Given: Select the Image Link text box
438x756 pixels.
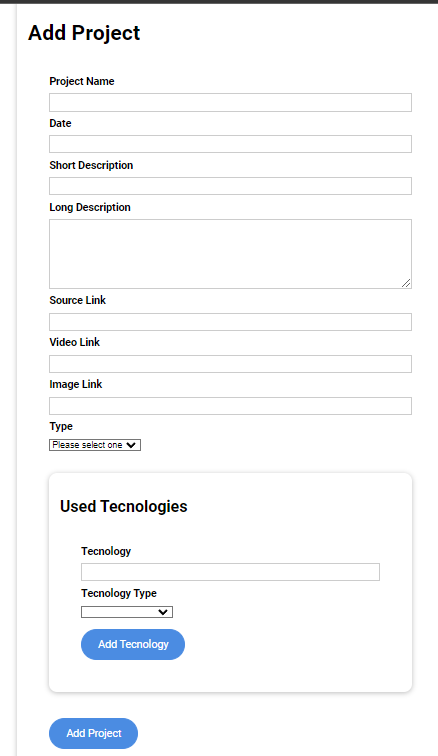Looking at the screenshot, I should tap(230, 406).
